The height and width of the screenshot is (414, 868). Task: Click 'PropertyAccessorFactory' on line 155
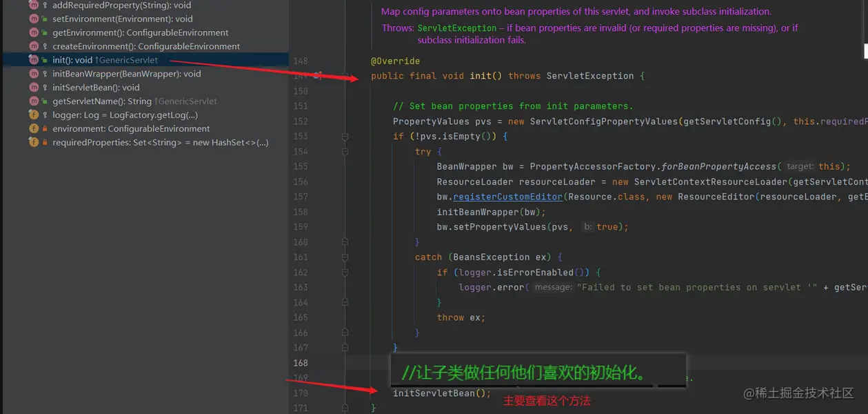tap(592, 166)
